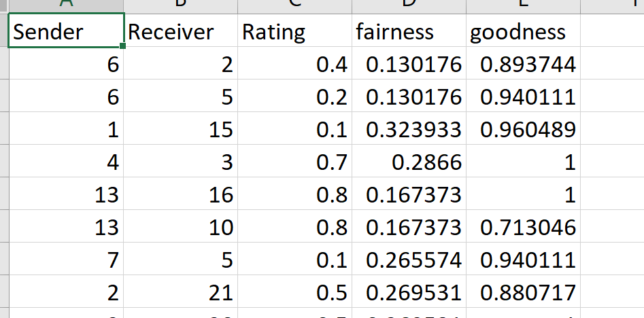Viewport: 644px width, 318px height.
Task: Select Receiver cell with value 15
Action: point(180,128)
